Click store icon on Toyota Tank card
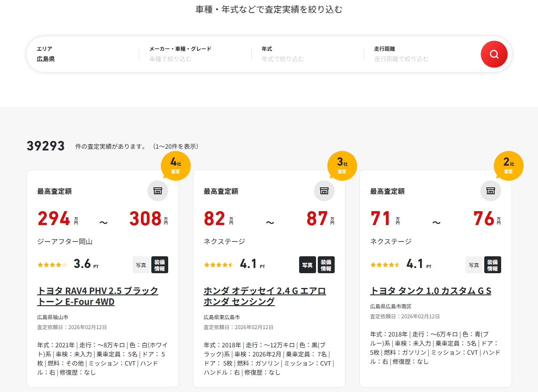Viewport: 538px width, 392px height. (x=490, y=191)
